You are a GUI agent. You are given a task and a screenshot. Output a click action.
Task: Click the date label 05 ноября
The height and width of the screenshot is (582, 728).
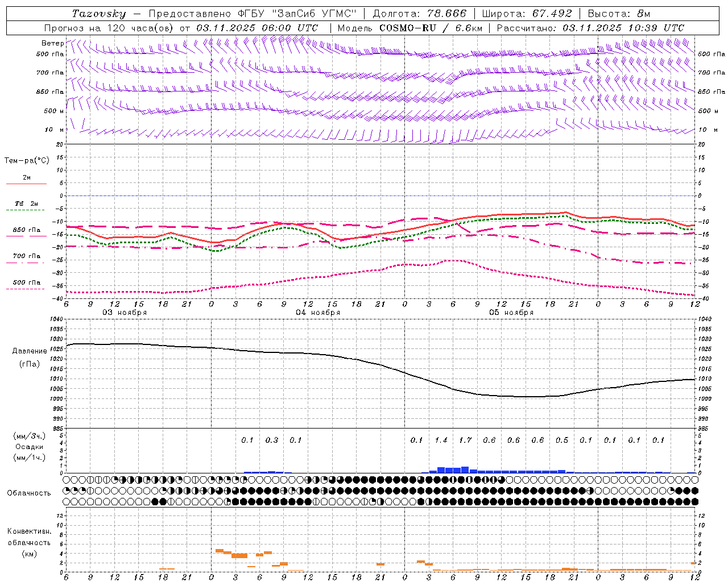point(511,313)
